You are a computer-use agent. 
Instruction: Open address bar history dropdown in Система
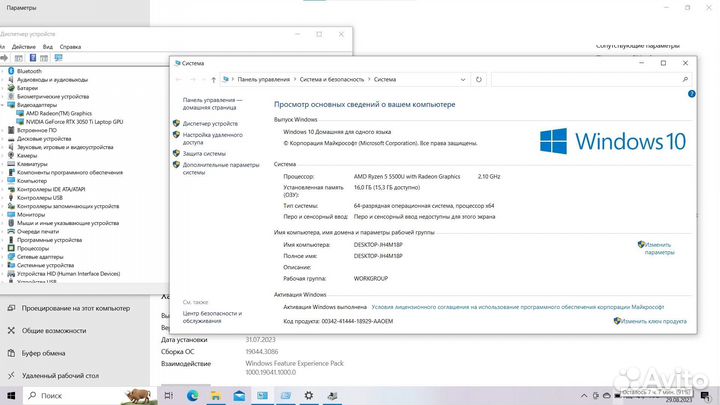(463, 79)
